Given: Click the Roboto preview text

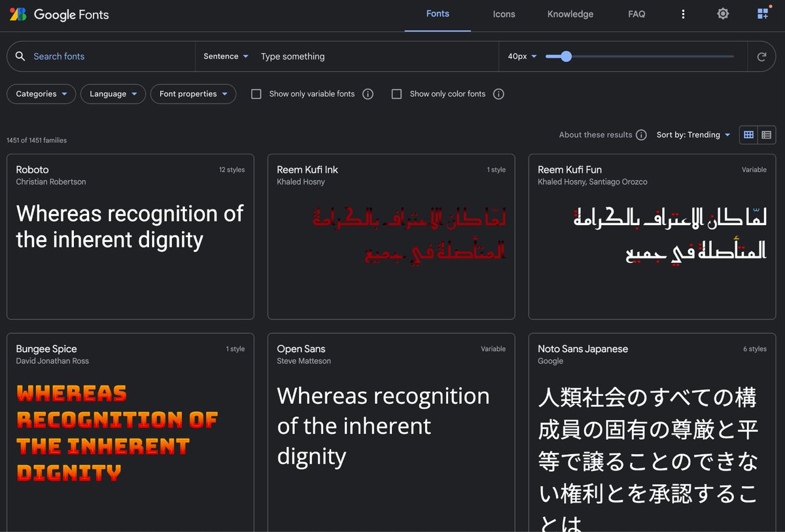Looking at the screenshot, I should pos(130,226).
